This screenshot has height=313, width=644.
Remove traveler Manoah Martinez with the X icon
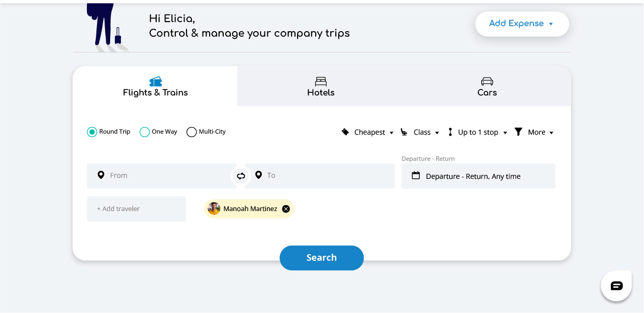click(286, 209)
